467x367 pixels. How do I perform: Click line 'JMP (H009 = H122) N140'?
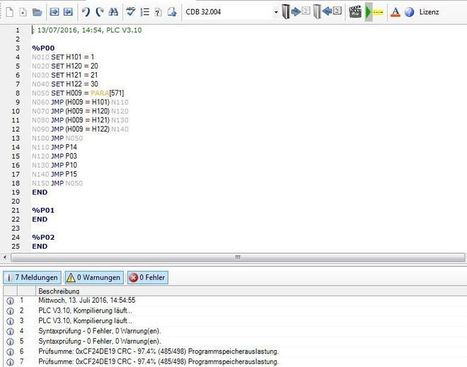(80, 129)
